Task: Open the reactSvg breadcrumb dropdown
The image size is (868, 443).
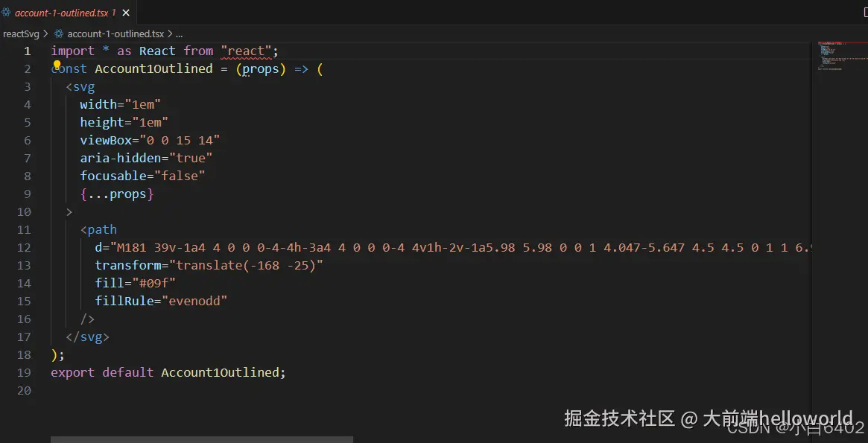Action: pyautogui.click(x=21, y=33)
